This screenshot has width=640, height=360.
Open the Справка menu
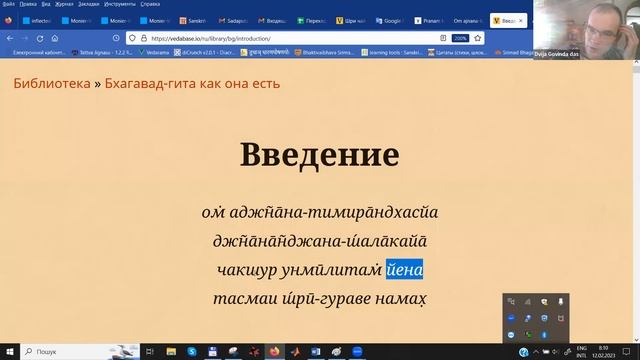[150, 4]
